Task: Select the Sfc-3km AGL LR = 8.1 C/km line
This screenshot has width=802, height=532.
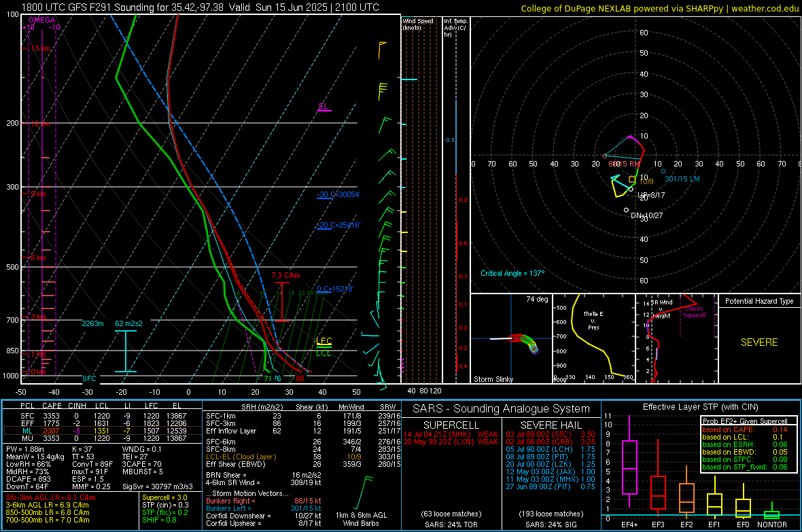Action: coord(51,498)
